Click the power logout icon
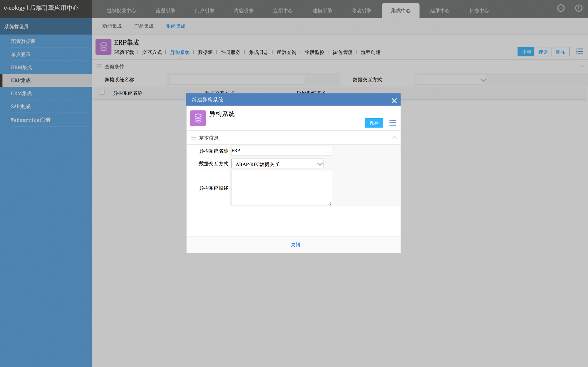588x367 pixels. click(x=579, y=8)
